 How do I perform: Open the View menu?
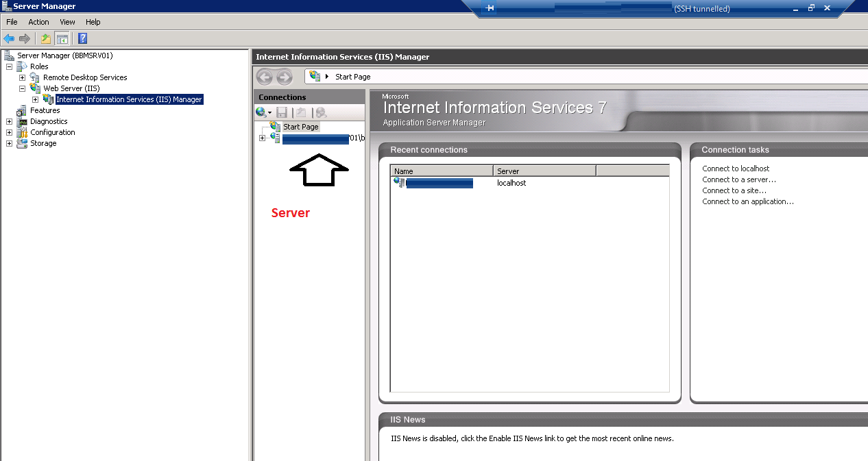pos(67,22)
